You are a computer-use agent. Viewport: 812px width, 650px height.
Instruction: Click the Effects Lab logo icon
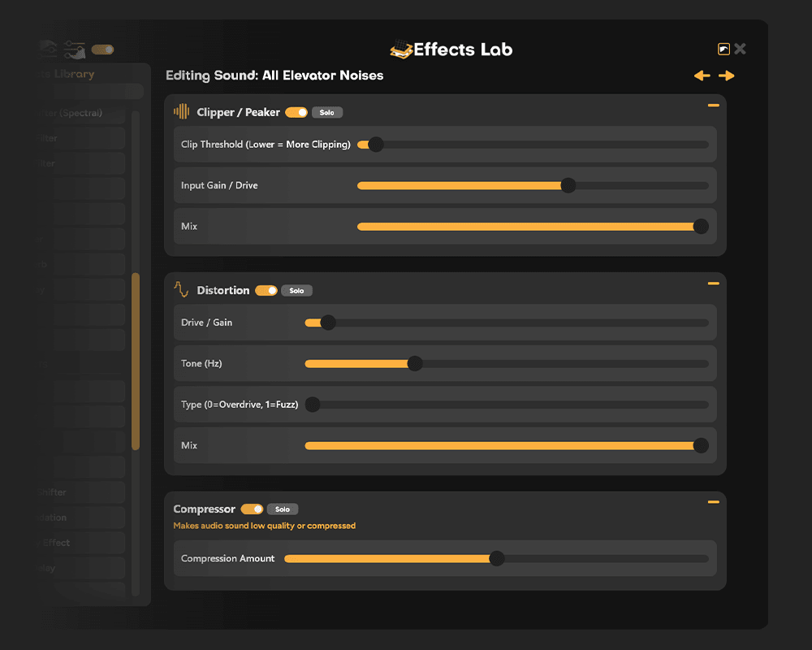tap(401, 50)
